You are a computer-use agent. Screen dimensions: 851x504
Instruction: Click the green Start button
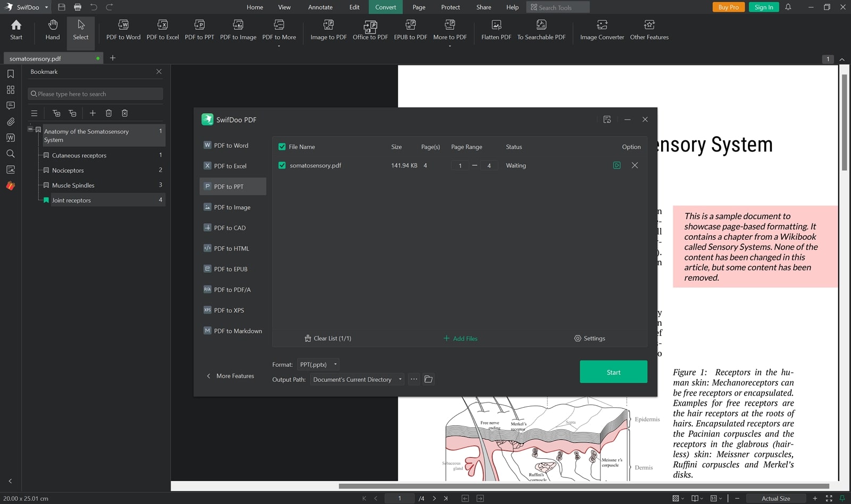[613, 372]
